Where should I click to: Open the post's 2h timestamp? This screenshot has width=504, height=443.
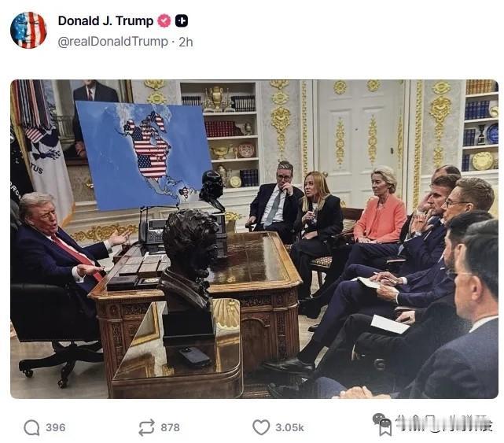[186, 42]
